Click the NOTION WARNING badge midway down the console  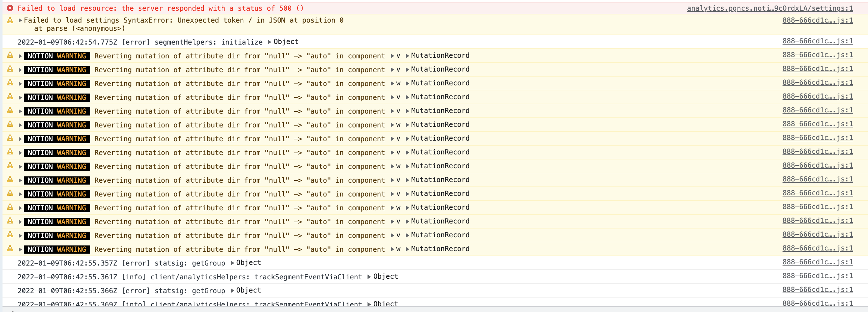57,153
